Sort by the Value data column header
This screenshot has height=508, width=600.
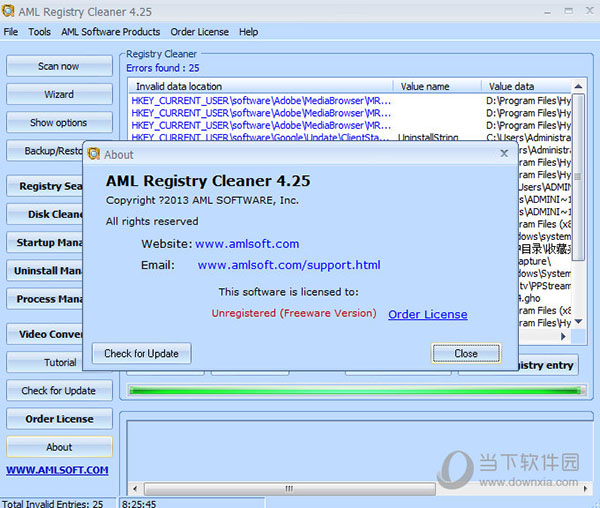pos(526,86)
